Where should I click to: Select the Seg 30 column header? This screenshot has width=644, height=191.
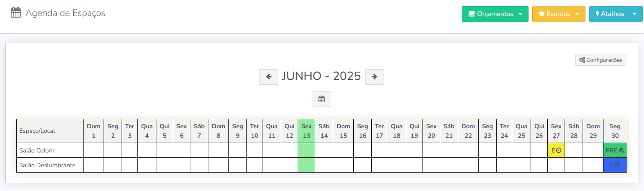tap(615, 131)
